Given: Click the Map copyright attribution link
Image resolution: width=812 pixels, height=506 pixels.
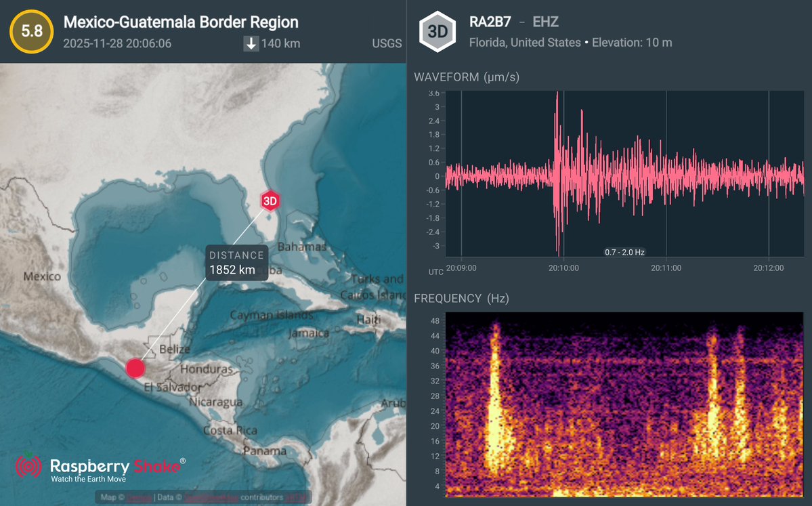Looking at the screenshot, I should [139, 497].
